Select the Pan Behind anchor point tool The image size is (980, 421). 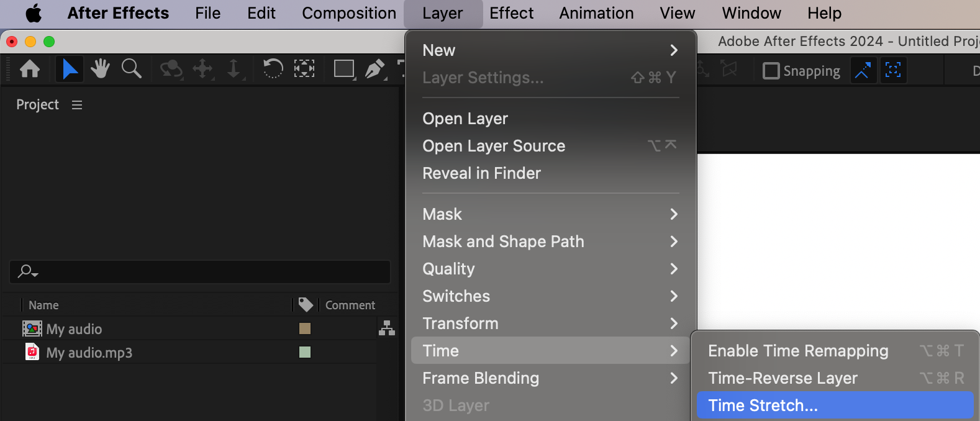(304, 68)
